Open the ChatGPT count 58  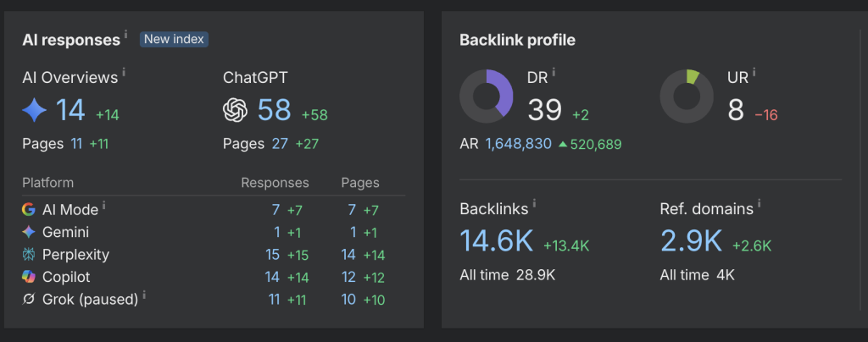[x=274, y=110]
